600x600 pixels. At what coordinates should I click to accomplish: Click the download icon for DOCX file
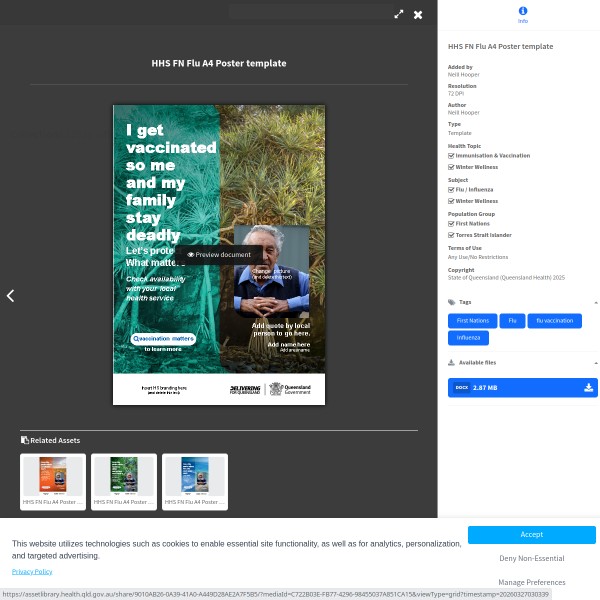point(588,388)
